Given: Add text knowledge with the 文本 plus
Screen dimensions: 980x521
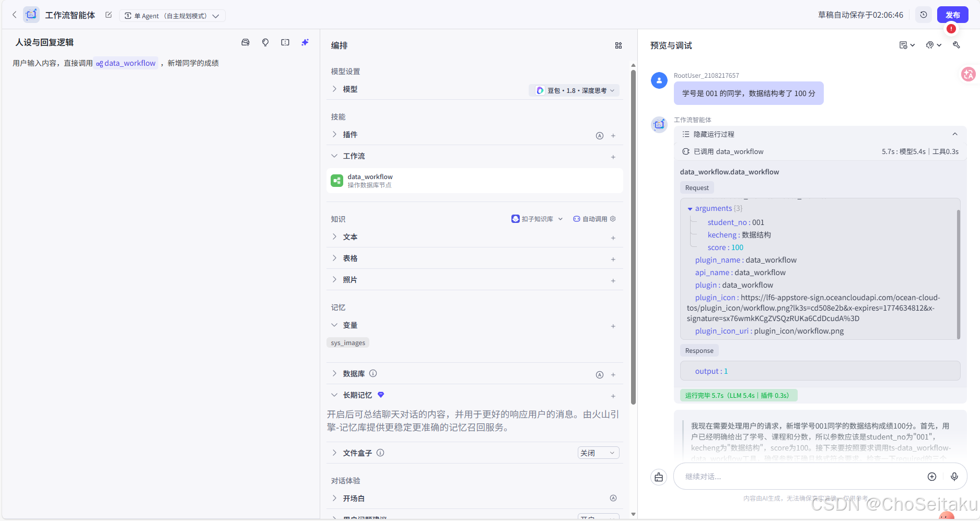Looking at the screenshot, I should pos(613,238).
